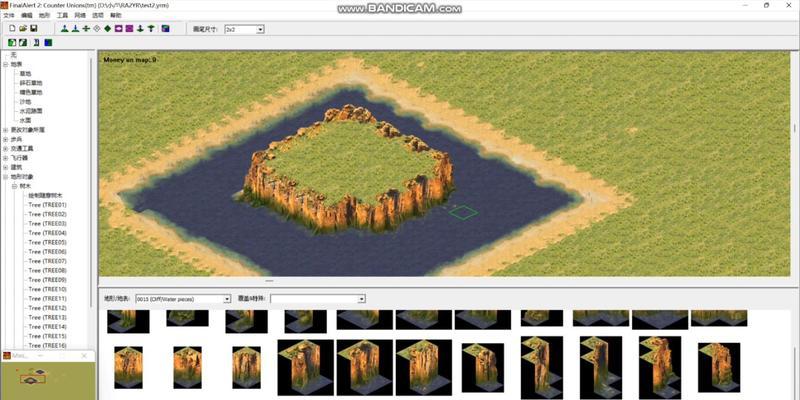Select Tree (TREE04) in the object tree

click(x=47, y=233)
